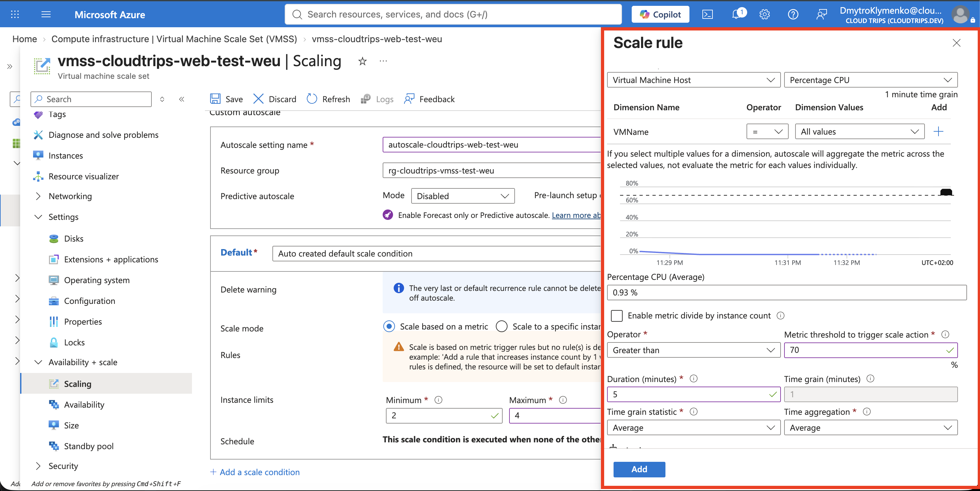This screenshot has width=980, height=491.
Task: Show info for Maximum instance limit
Action: 563,400
